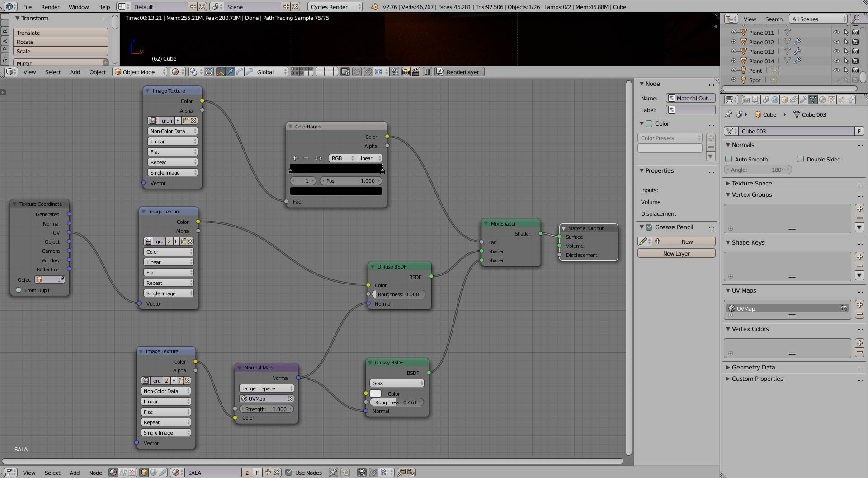Image resolution: width=868 pixels, height=478 pixels.
Task: Open the World properties tab (globe icon)
Action: coord(775,100)
